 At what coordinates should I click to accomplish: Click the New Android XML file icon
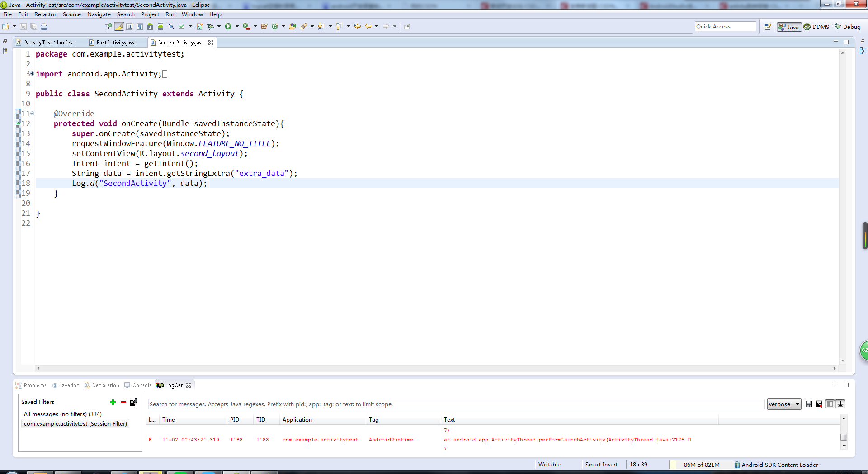(199, 27)
